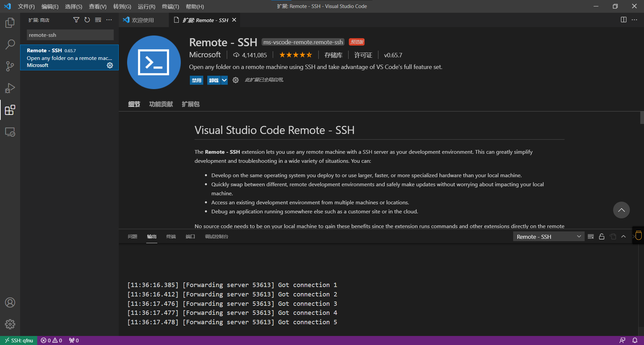The height and width of the screenshot is (345, 644).
Task: Open the Remote - SSH output channel dropdown
Action: coord(548,236)
